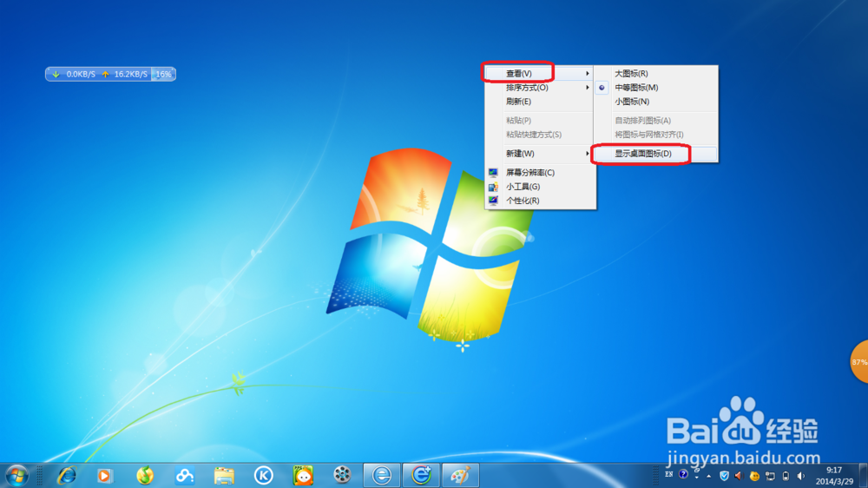Click the 16% memory usage indicator
868x488 pixels.
click(163, 74)
